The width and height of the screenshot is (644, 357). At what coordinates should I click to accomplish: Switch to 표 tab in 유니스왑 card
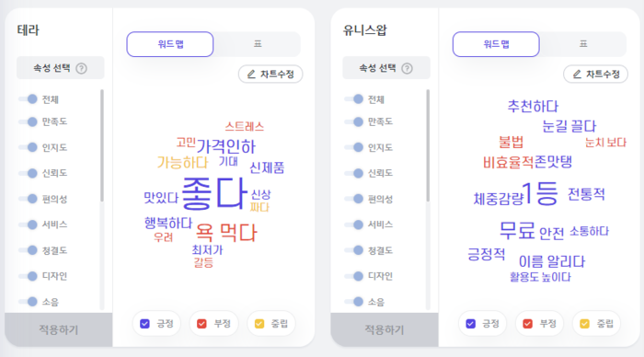point(583,44)
